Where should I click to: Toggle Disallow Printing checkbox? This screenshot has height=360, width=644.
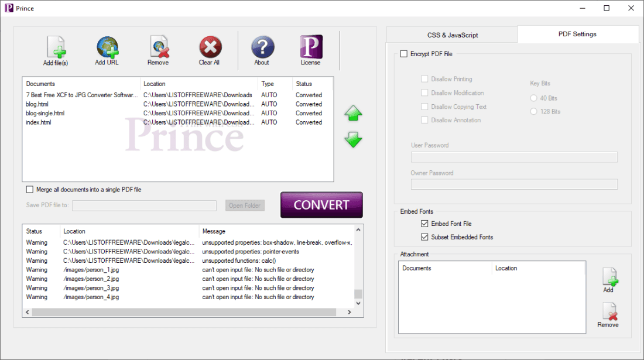click(x=424, y=79)
